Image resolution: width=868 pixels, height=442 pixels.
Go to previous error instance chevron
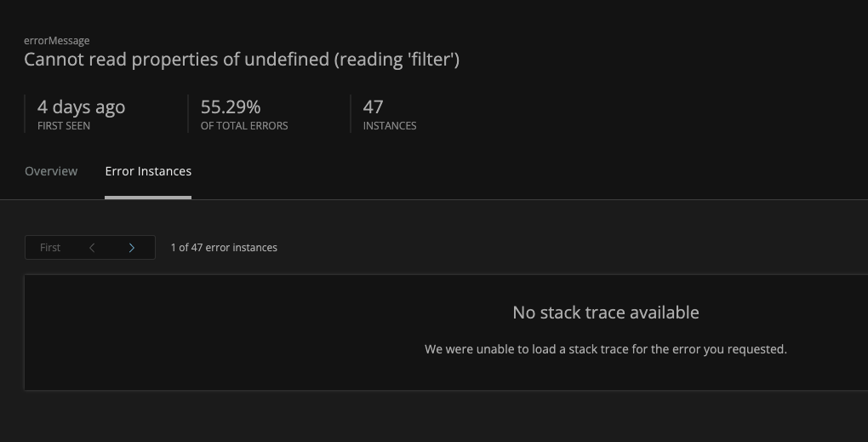pyautogui.click(x=92, y=248)
